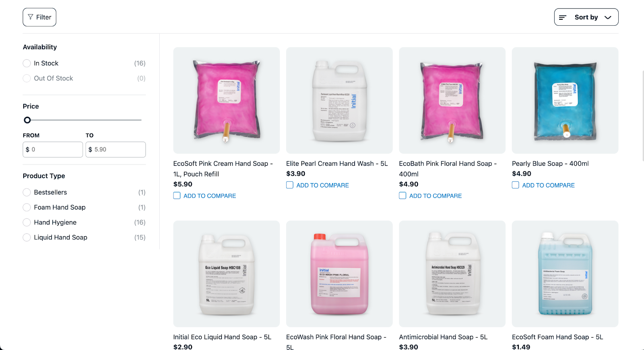Check Add to Compare for EcoSoft Pink Cream

coord(177,196)
